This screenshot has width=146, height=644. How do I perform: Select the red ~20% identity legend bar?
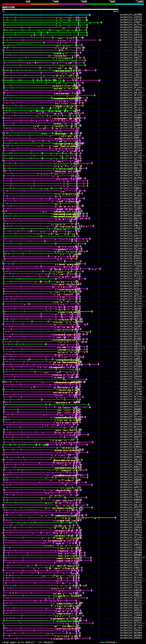[x=16, y=4]
